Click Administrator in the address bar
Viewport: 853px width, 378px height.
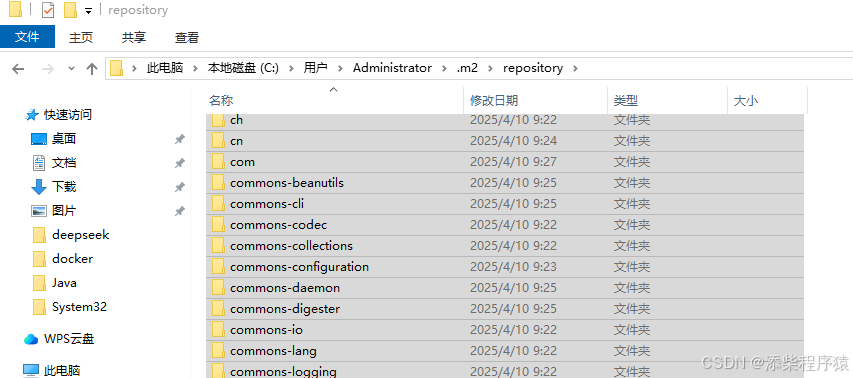(x=392, y=68)
